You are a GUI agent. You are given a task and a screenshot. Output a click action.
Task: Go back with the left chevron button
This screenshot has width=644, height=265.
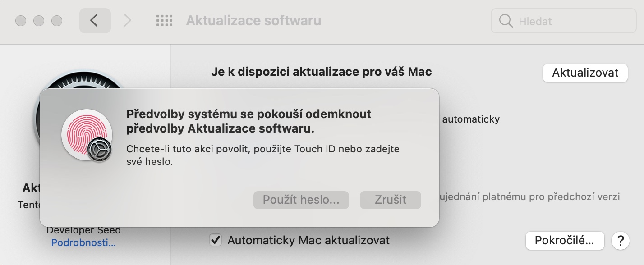(x=95, y=21)
